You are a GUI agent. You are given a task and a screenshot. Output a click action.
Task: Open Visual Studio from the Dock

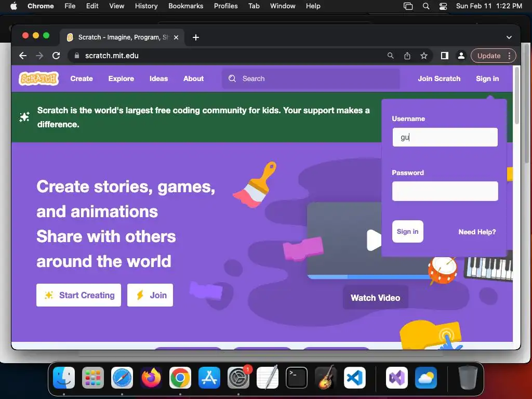pyautogui.click(x=396, y=378)
